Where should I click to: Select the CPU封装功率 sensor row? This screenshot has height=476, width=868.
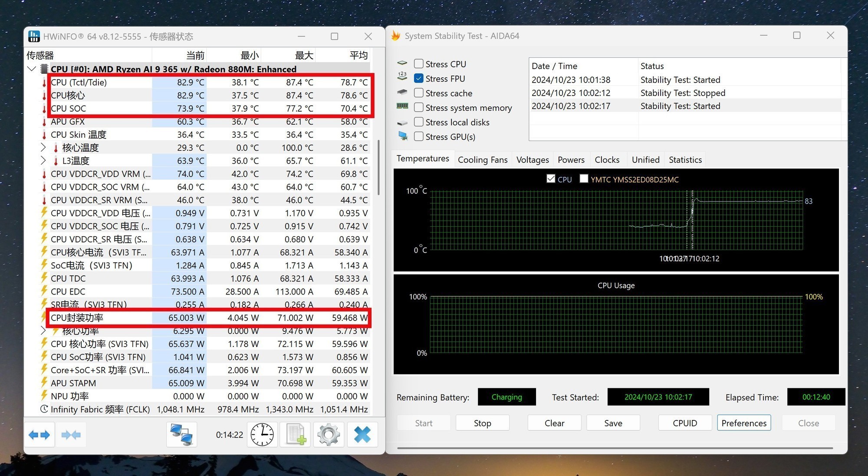coord(209,317)
